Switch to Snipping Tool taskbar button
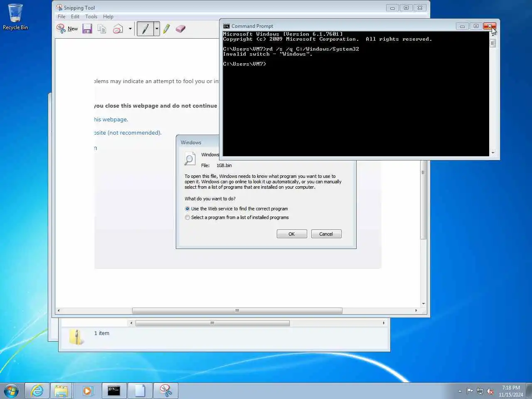Screen dimensions: 532x399 click(165, 391)
